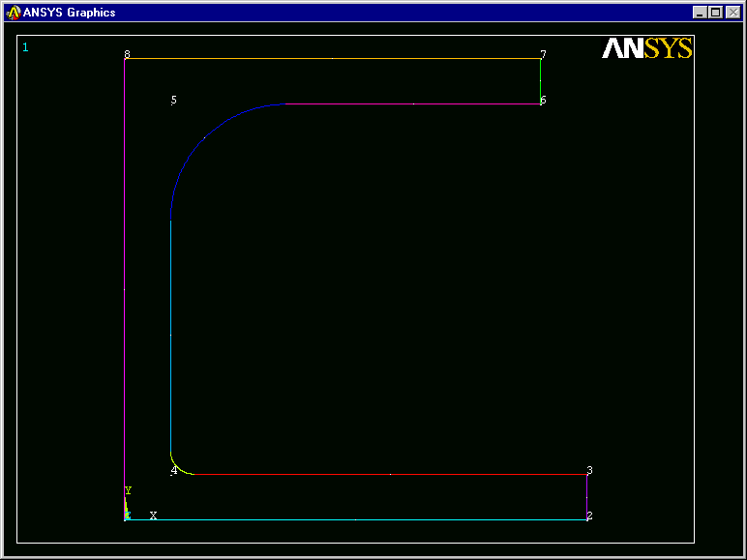Screen dimensions: 747x560
Task: Select keypoint label 2
Action: 590,516
